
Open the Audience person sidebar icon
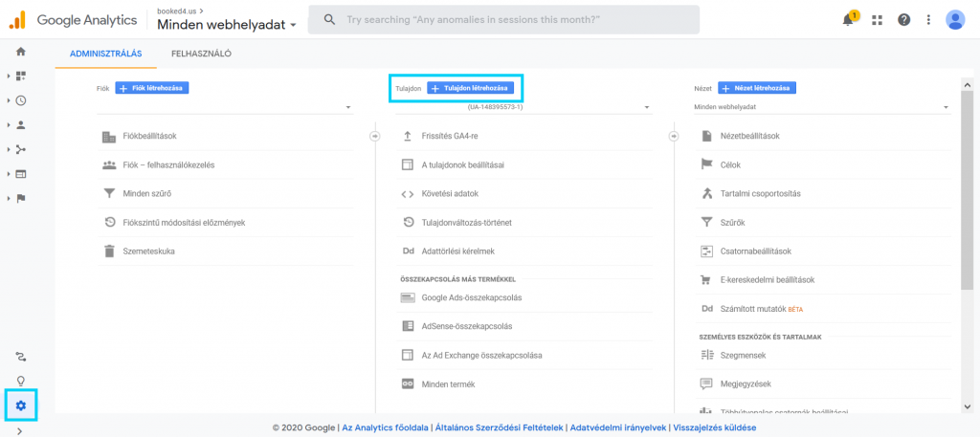pos(21,125)
